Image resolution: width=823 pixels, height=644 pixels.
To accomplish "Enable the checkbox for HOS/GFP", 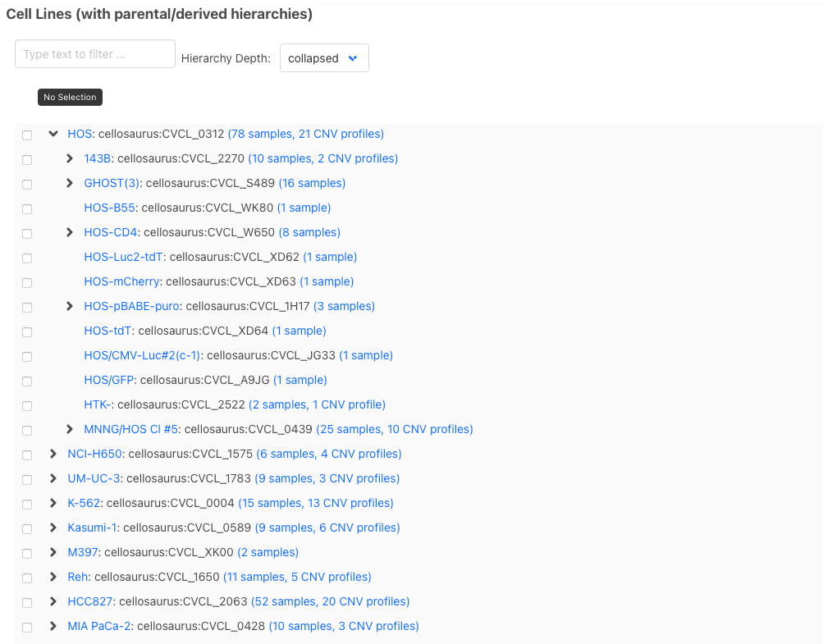I will pyautogui.click(x=26, y=381).
